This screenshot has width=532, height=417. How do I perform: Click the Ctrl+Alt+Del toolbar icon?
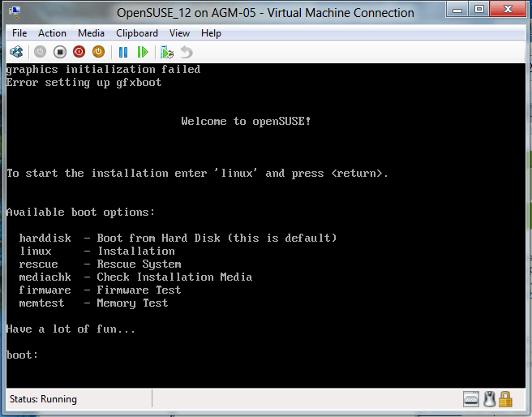point(16,52)
